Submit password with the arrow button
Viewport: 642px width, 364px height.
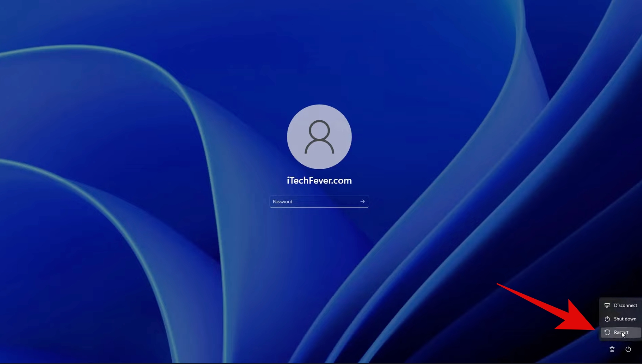click(x=363, y=202)
